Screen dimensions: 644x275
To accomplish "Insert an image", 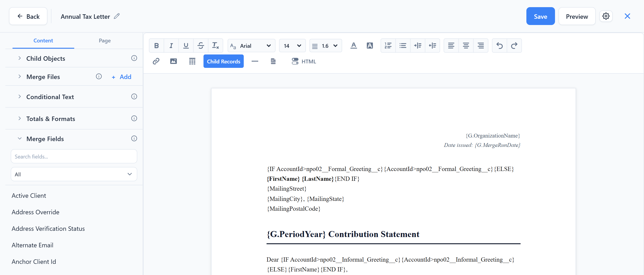I will (x=174, y=61).
